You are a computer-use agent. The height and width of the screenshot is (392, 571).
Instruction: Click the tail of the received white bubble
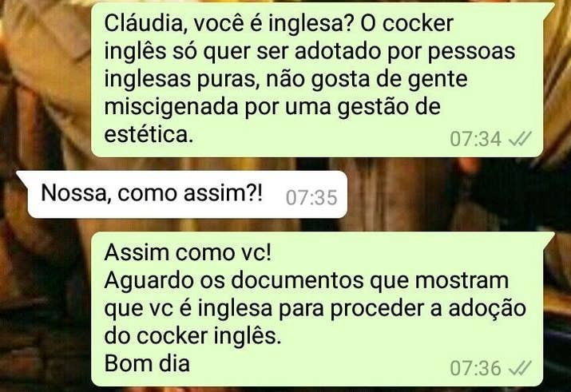tap(23, 177)
